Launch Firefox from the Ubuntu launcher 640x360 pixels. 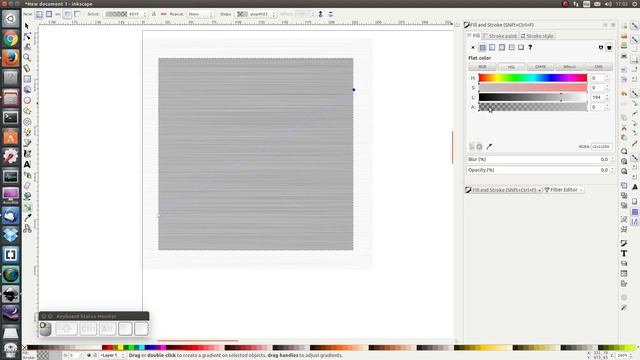pyautogui.click(x=11, y=58)
